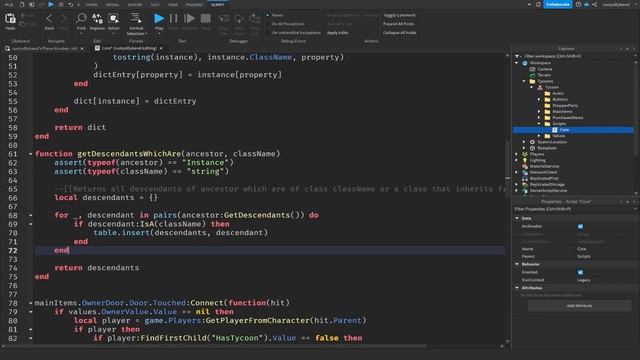Screen dimensions: 640x360
Task: Click the new file icon in the title bar
Action: 22,4
